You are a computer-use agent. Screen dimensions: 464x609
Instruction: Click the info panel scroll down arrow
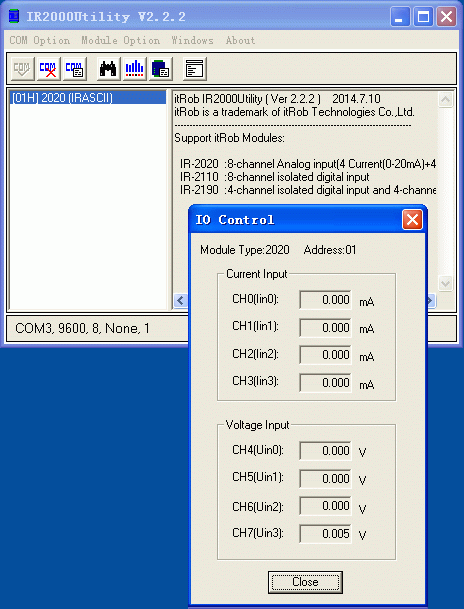click(445, 283)
